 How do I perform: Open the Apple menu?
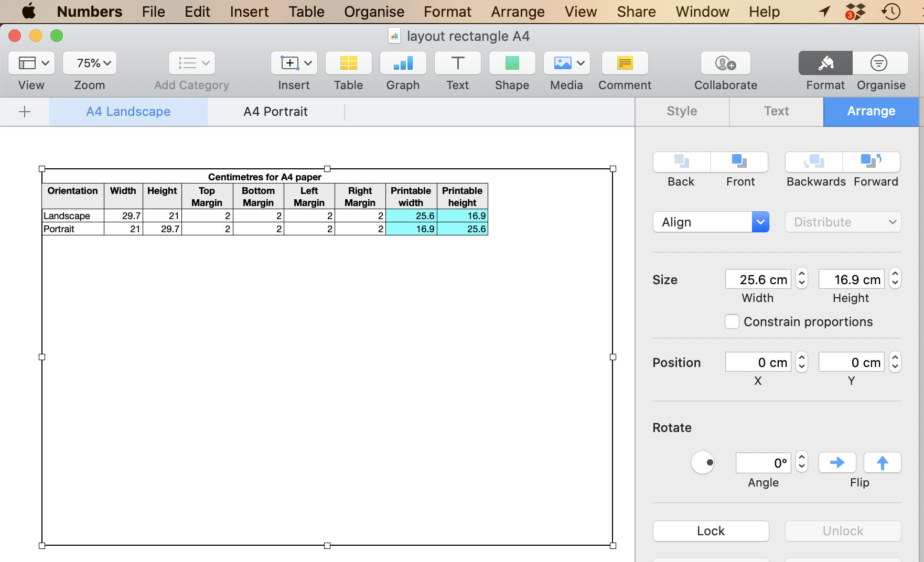(x=29, y=11)
